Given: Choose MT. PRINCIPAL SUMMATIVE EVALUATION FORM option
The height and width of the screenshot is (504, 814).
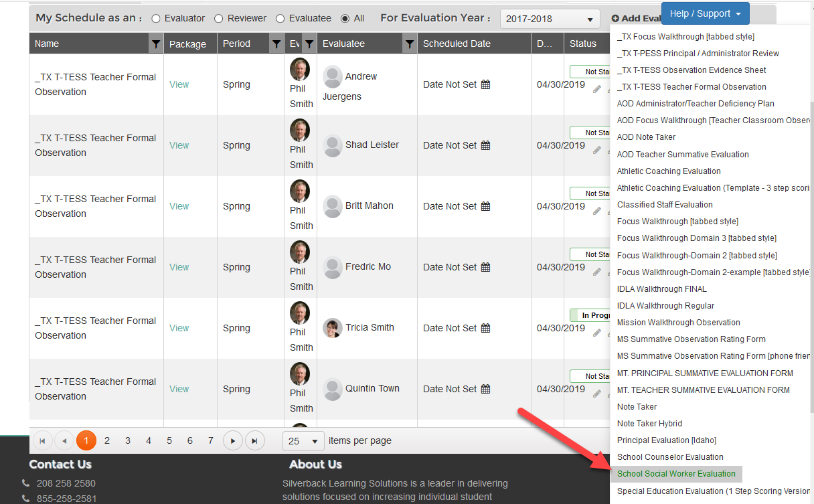Looking at the screenshot, I should coord(705,373).
